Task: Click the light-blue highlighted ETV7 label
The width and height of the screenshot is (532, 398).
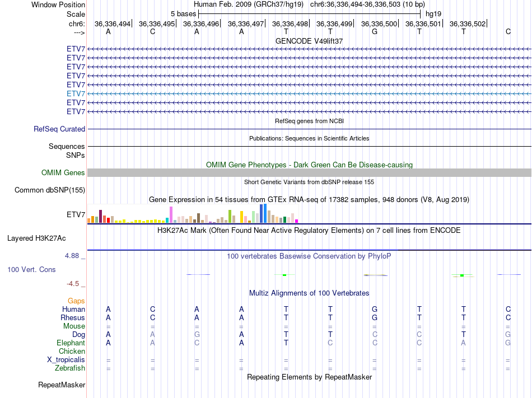Action: coord(76,93)
